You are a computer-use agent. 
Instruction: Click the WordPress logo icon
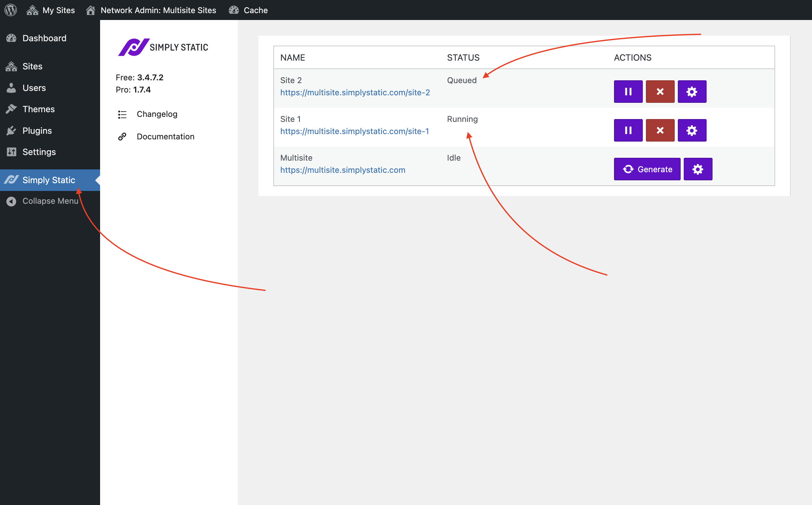pos(11,10)
